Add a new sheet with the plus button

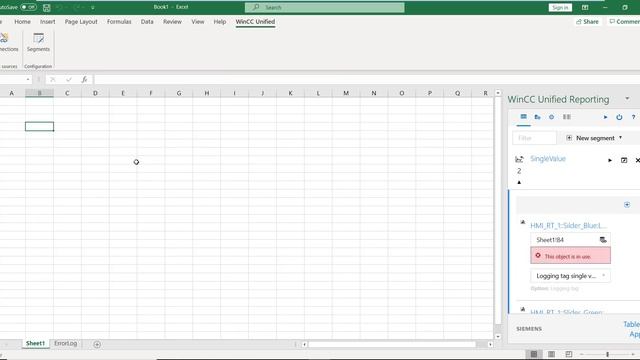pos(97,344)
